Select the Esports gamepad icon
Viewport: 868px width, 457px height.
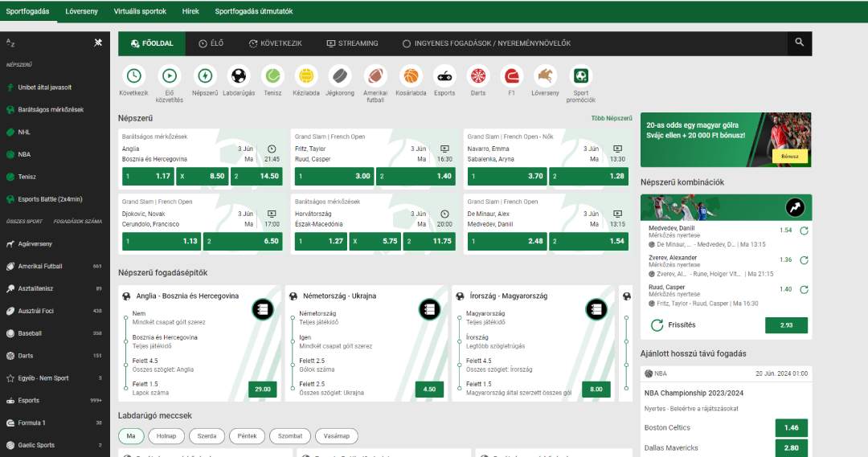tap(444, 75)
